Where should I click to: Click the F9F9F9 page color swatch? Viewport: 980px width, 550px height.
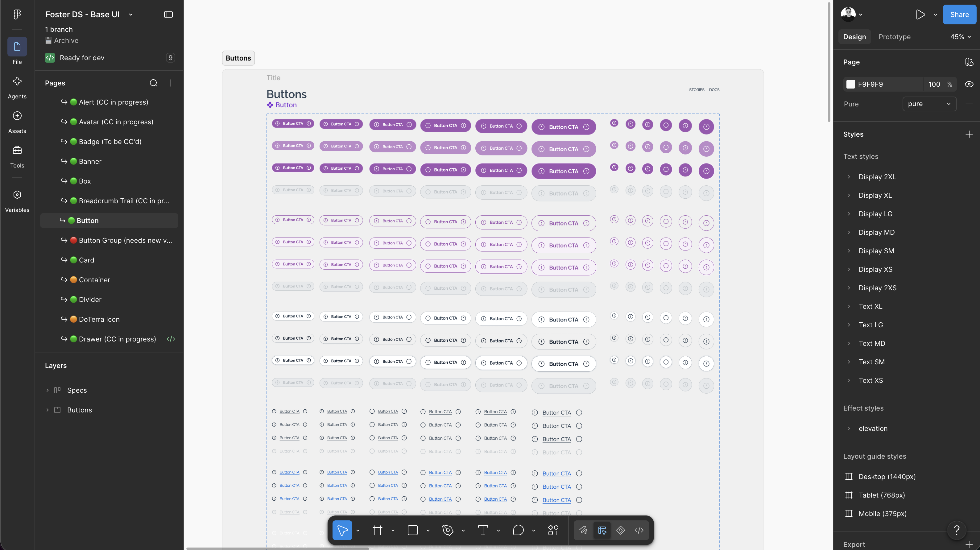[851, 84]
